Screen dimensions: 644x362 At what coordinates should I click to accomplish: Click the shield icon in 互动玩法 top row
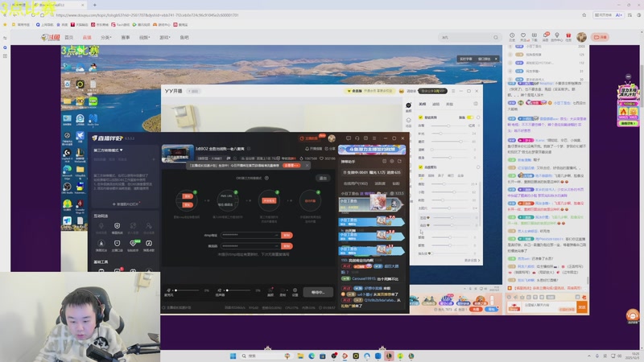(x=117, y=226)
